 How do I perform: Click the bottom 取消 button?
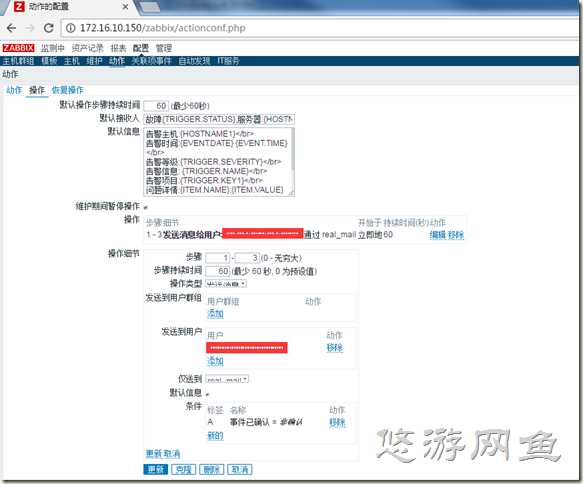pyautogui.click(x=239, y=470)
